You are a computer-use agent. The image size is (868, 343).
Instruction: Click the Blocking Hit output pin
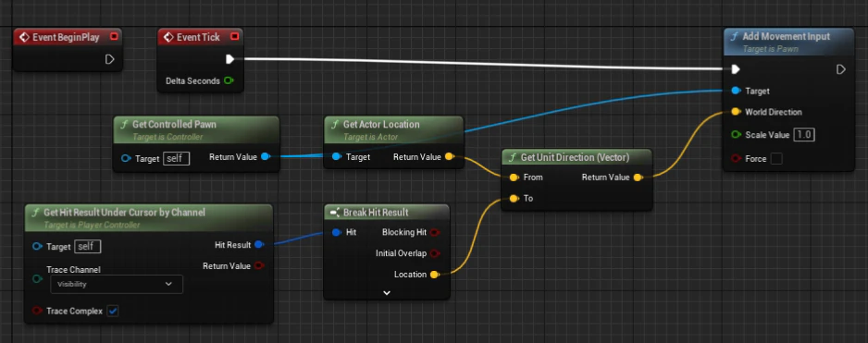pyautogui.click(x=435, y=232)
